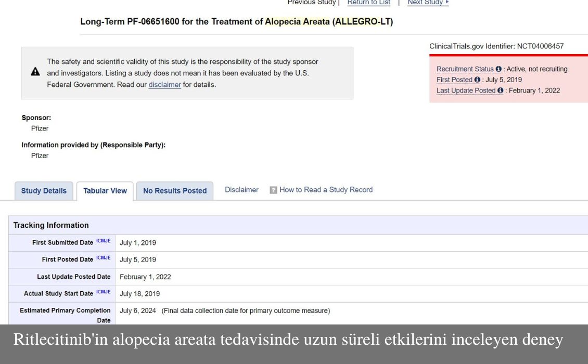
Task: Click the Recruitment Status link
Action: [x=465, y=69]
